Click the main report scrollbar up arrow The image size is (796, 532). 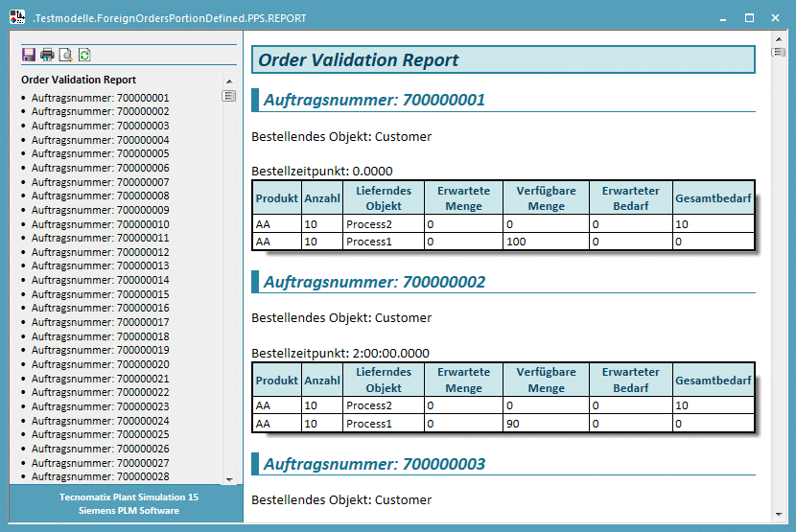pos(779,39)
